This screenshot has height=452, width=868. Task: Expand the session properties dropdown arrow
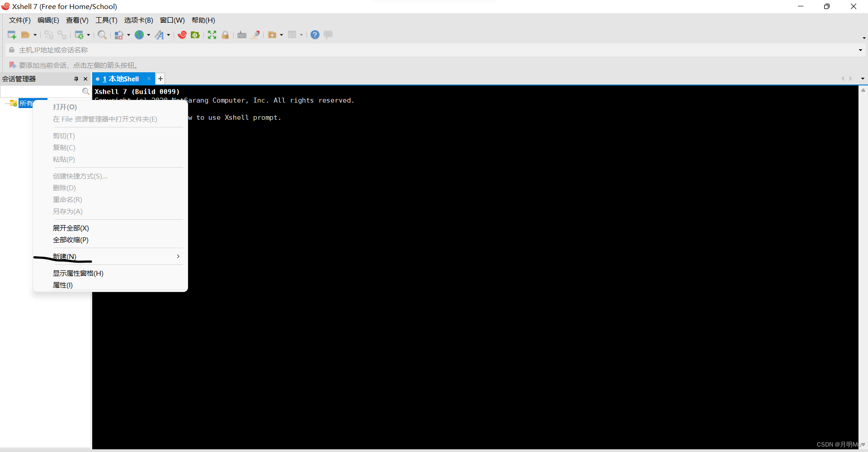(x=88, y=35)
